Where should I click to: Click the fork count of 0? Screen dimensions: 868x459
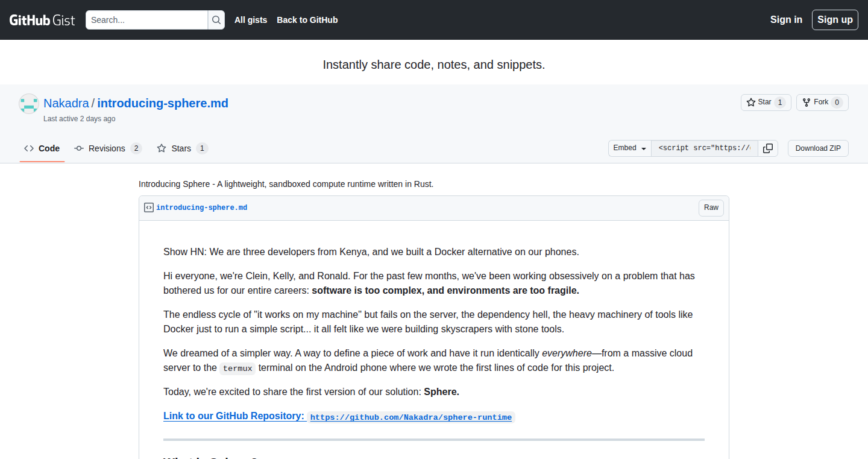click(x=837, y=103)
